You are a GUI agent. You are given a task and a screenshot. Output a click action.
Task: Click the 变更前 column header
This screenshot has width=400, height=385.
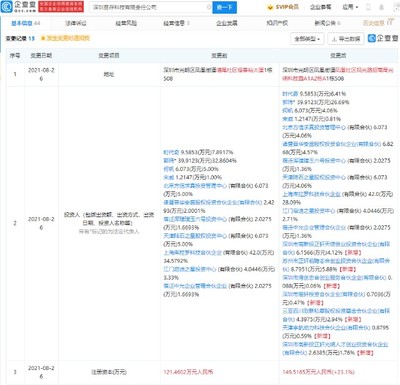pyautogui.click(x=219, y=56)
